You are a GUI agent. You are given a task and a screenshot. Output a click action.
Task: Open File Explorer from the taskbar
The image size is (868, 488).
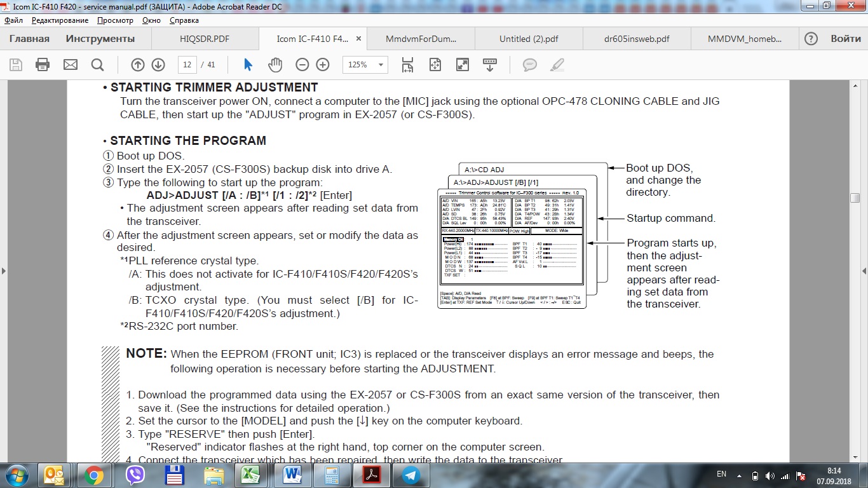pyautogui.click(x=214, y=475)
